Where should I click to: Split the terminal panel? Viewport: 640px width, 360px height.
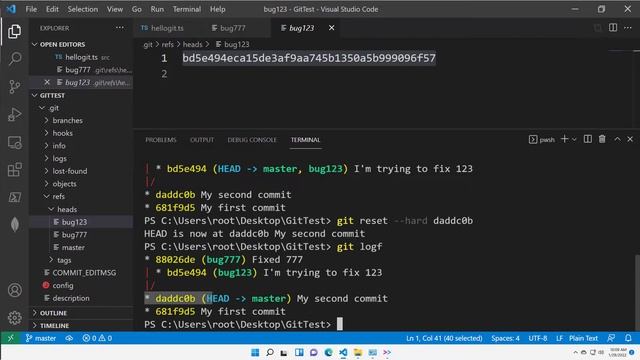[x=588, y=139]
